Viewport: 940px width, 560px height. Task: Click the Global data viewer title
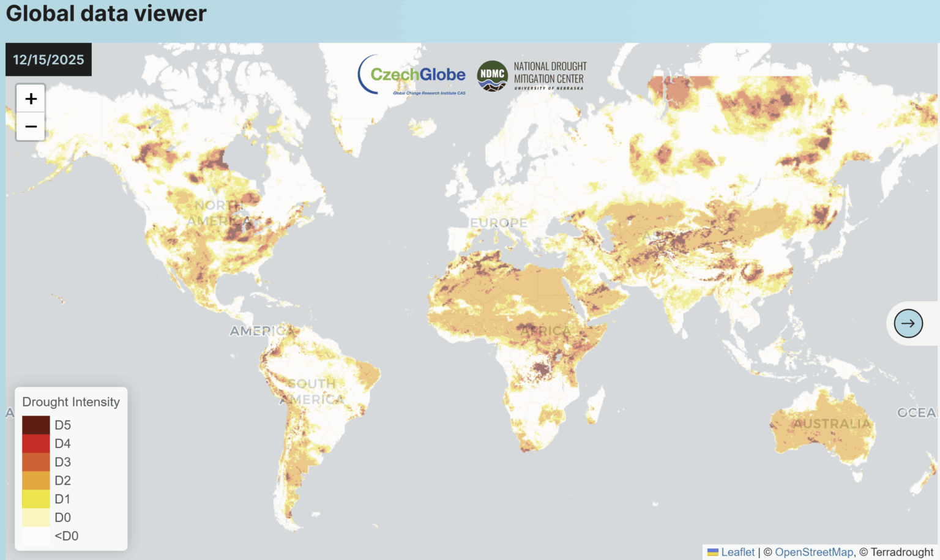[105, 13]
